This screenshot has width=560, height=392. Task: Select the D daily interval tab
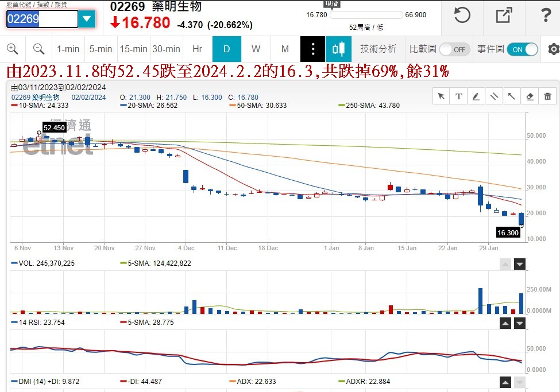(x=227, y=49)
